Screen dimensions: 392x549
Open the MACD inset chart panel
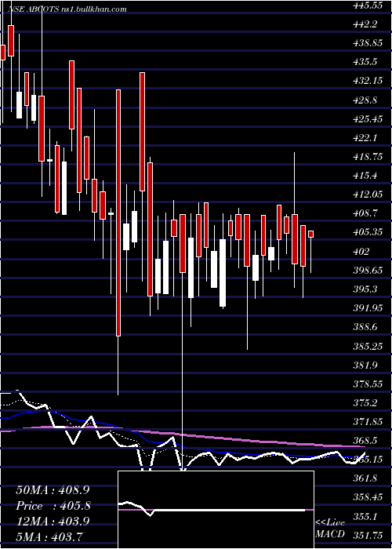(216, 510)
